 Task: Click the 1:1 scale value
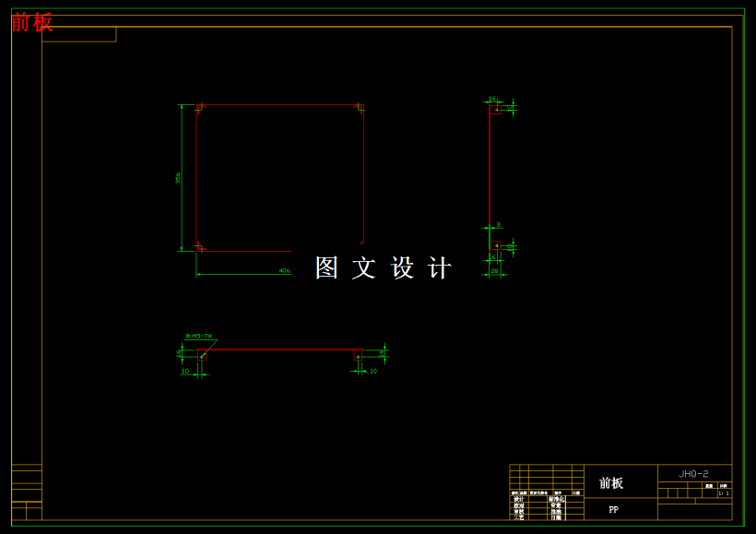[724, 493]
